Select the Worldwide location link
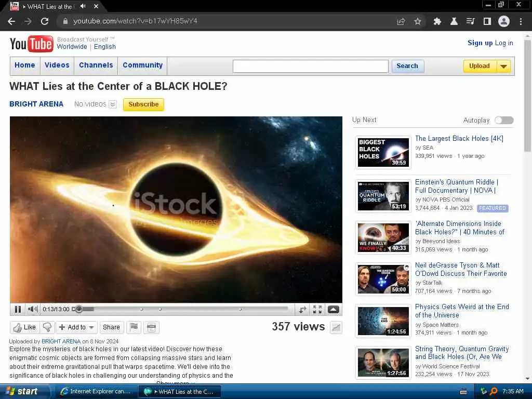 (x=72, y=46)
